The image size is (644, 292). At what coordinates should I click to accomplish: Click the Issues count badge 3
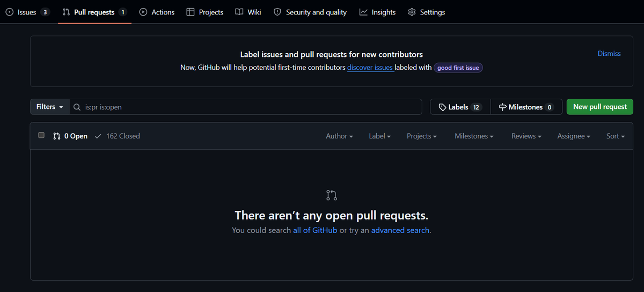[45, 12]
